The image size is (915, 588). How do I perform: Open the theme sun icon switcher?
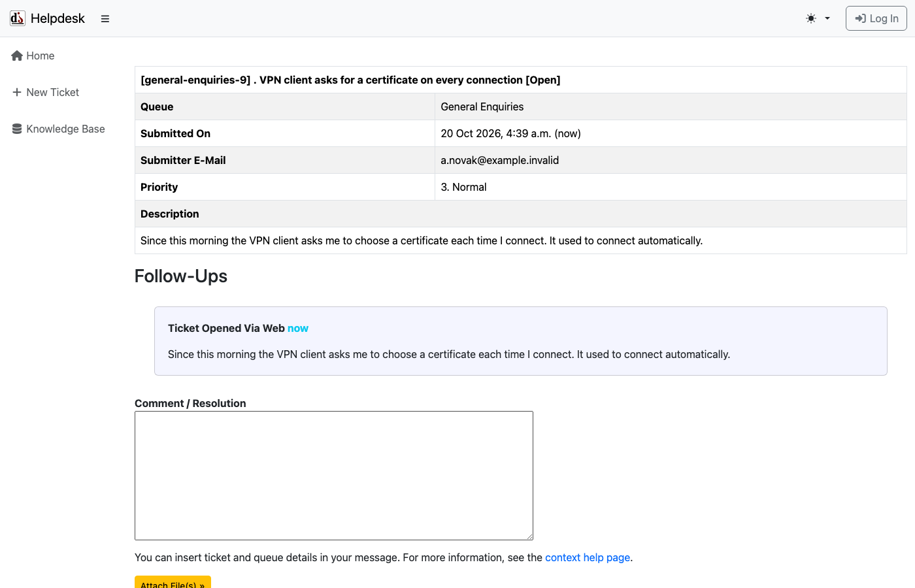click(811, 18)
